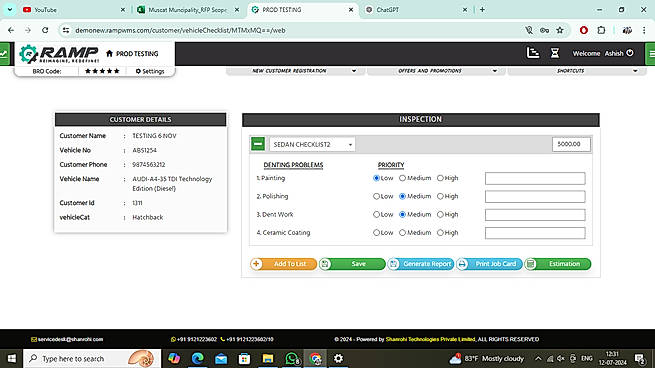This screenshot has width=655, height=368.
Task: View site information icon in address bar
Action: [x=66, y=30]
